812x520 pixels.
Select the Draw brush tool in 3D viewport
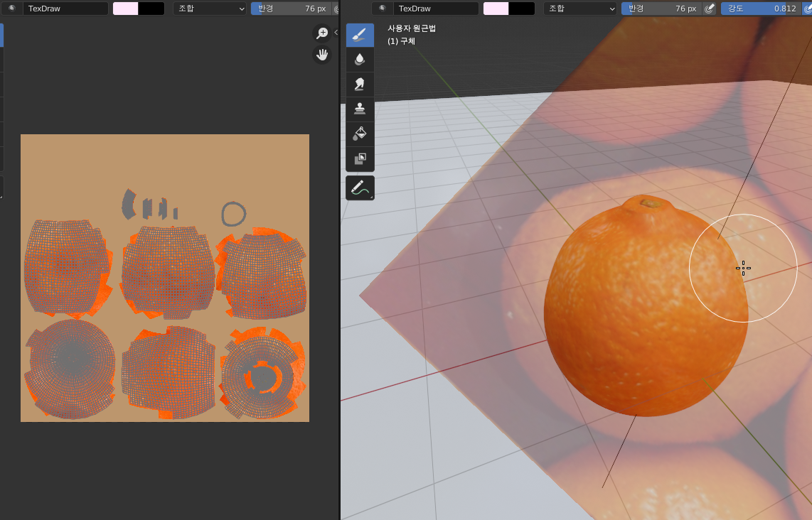[x=360, y=35]
